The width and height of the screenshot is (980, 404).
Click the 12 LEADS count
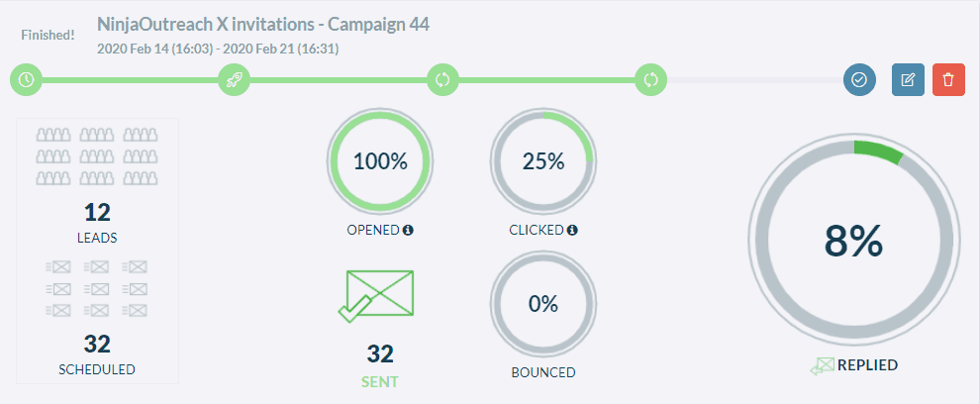97,213
